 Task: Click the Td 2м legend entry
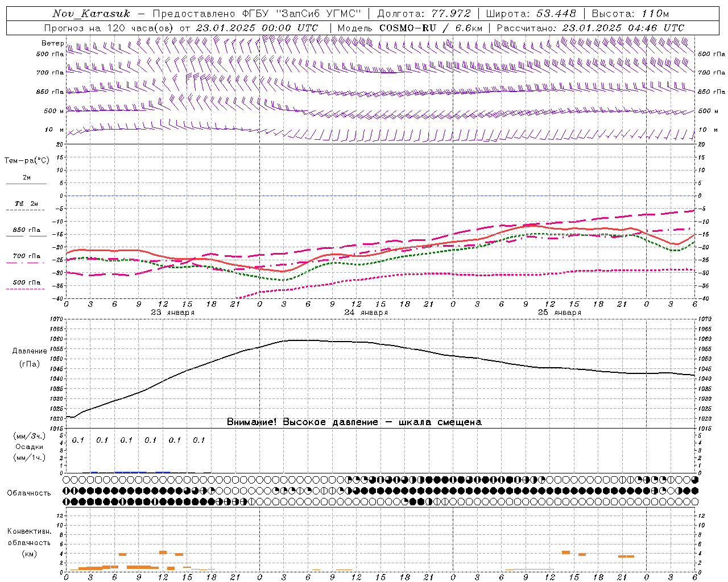click(x=26, y=203)
